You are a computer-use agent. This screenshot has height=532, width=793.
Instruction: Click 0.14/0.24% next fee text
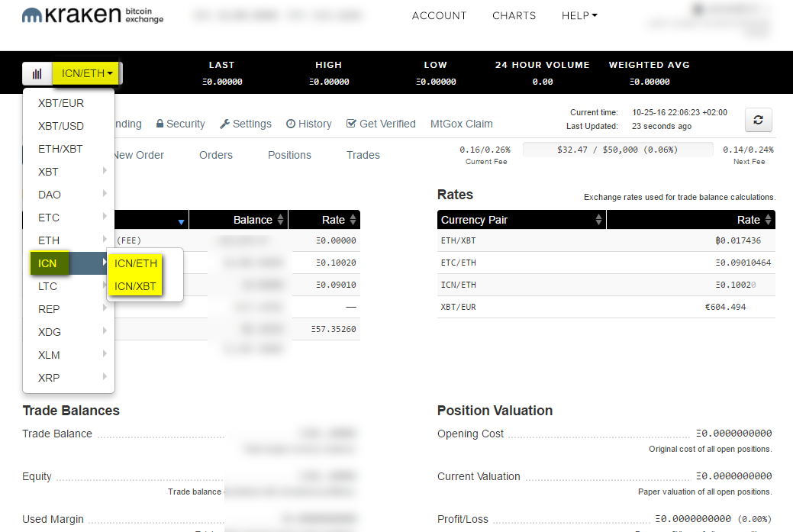pyautogui.click(x=748, y=150)
